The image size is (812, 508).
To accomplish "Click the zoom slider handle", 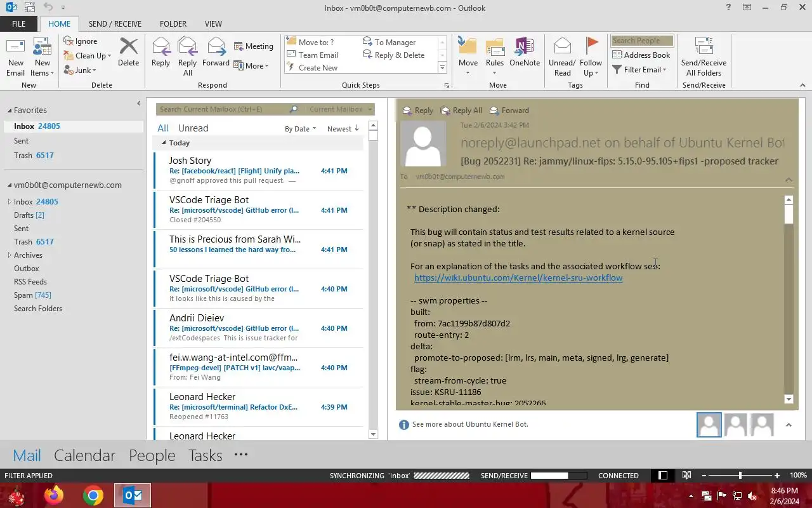I will [x=740, y=476].
